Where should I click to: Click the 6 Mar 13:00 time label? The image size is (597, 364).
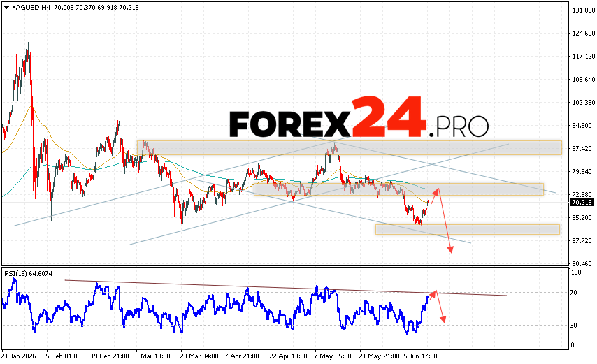click(152, 356)
